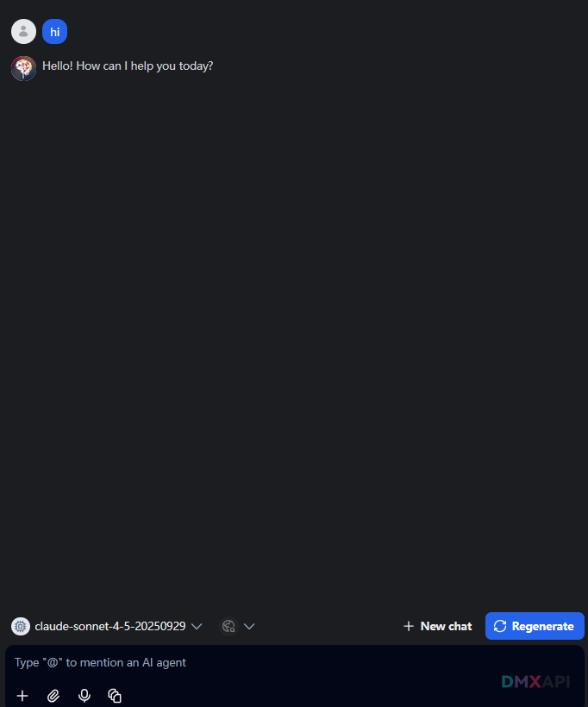Click the Regenerate button
This screenshot has height=707, width=588.
point(535,626)
